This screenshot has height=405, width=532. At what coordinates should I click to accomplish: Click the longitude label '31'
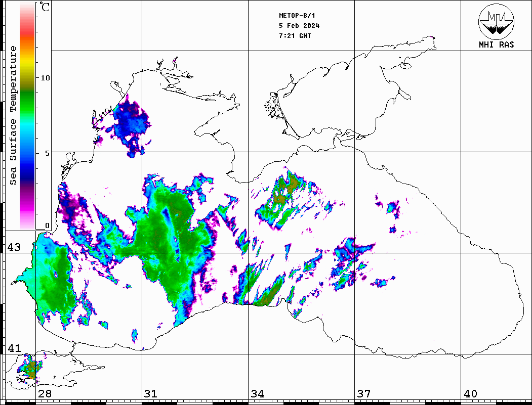(x=151, y=394)
